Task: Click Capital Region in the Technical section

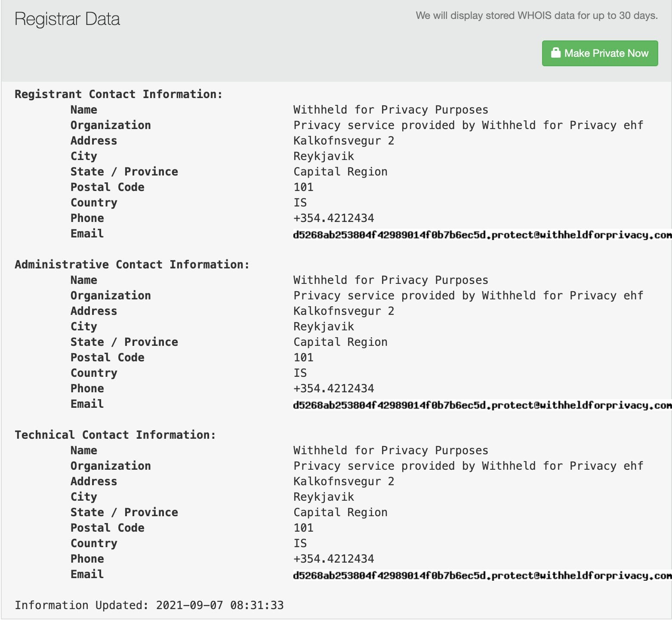Action: pos(340,512)
